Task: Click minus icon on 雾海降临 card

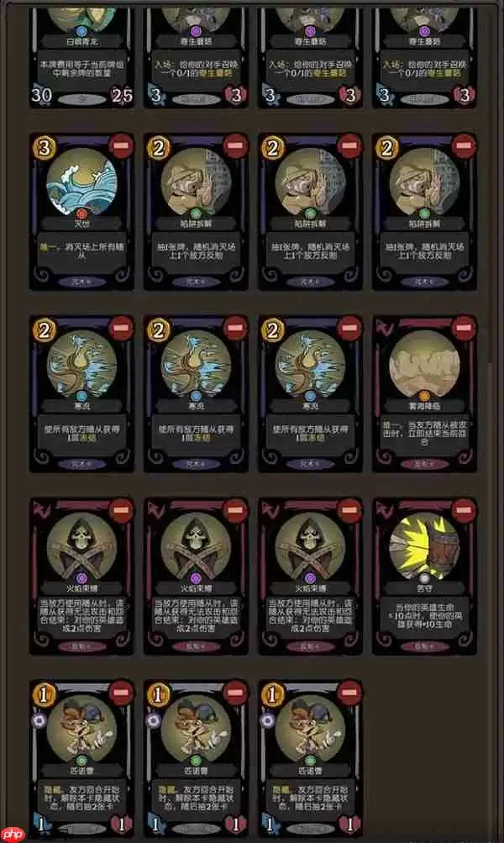Action: coord(465,328)
